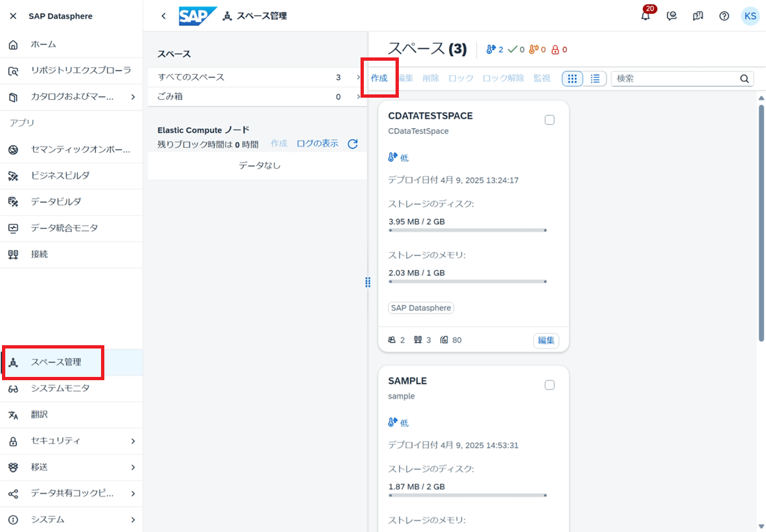
Task: Expand the 移送 submenu chevron
Action: [x=133, y=467]
